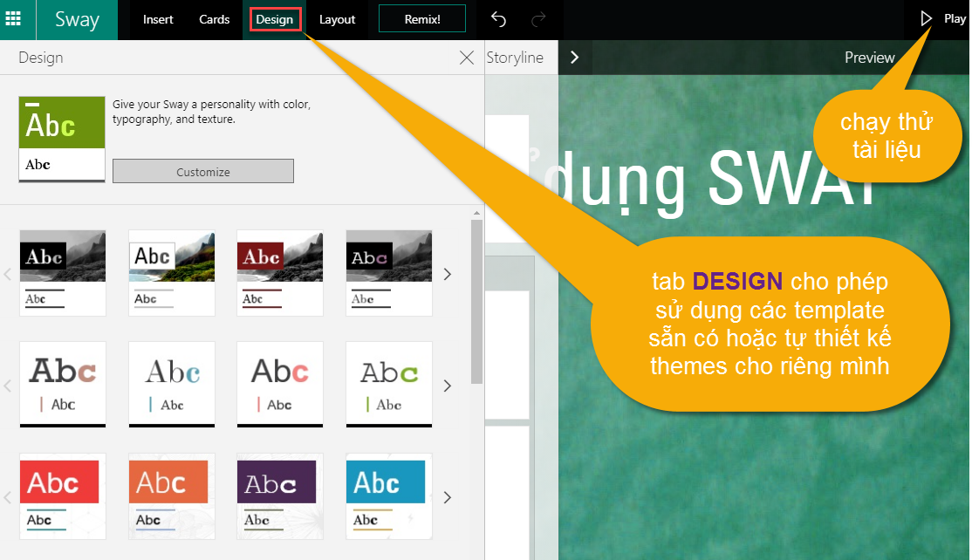Screen dimensions: 972x560
Task: Expand the Preview pane chevron
Action: (x=574, y=58)
